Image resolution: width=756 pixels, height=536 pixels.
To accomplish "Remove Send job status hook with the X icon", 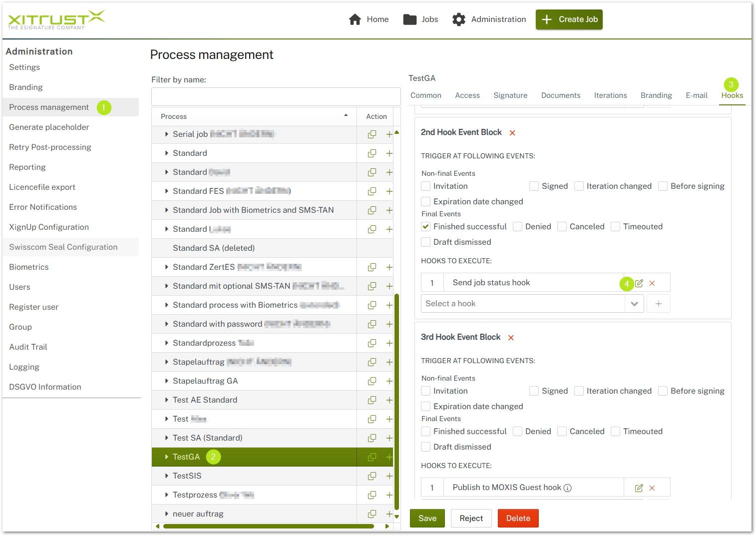I will 652,283.
